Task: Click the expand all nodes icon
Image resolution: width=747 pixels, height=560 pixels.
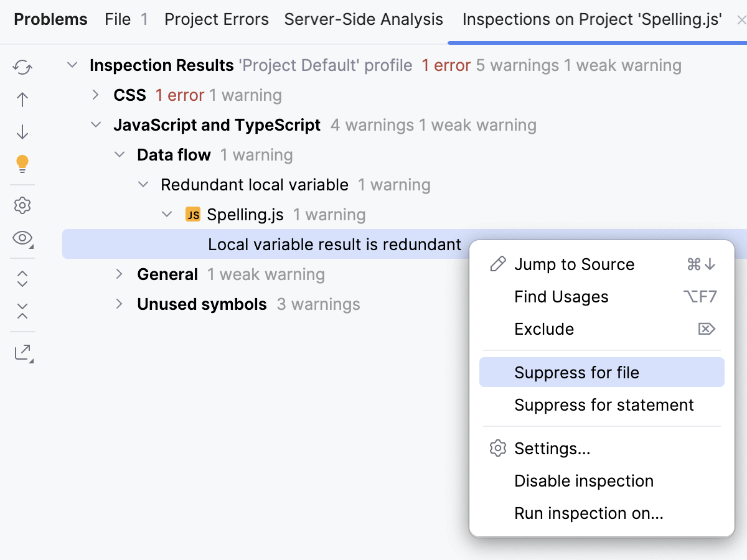Action: 22,278
